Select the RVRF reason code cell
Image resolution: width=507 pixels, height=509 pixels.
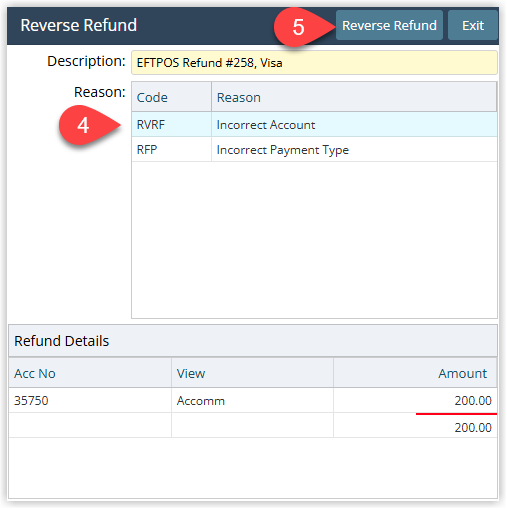pyautogui.click(x=171, y=125)
